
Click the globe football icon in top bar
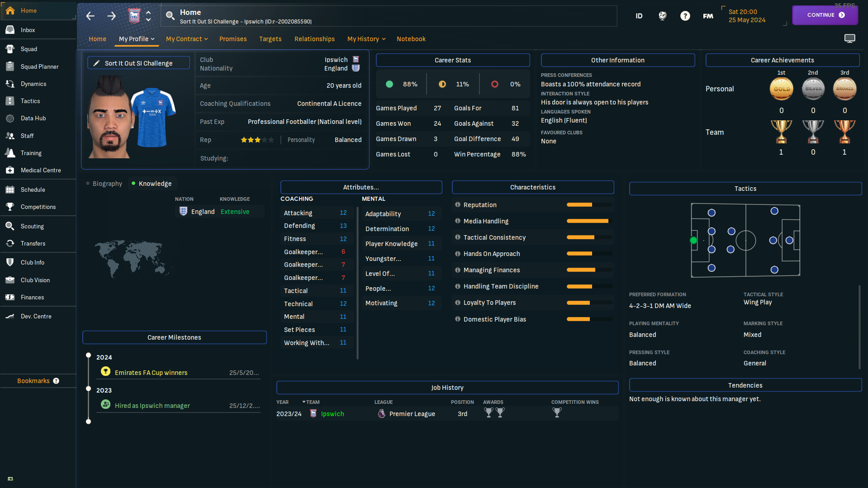tap(662, 16)
